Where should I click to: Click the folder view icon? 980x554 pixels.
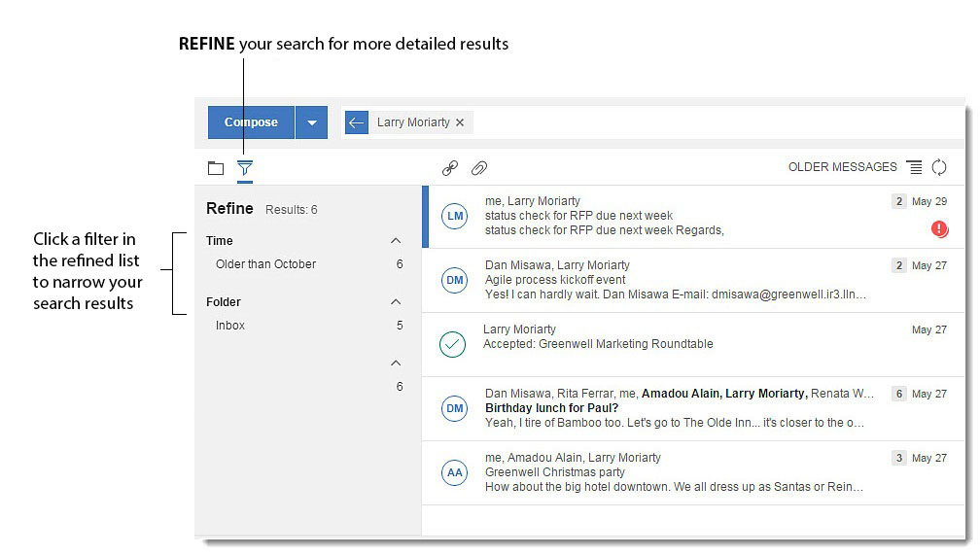click(216, 168)
